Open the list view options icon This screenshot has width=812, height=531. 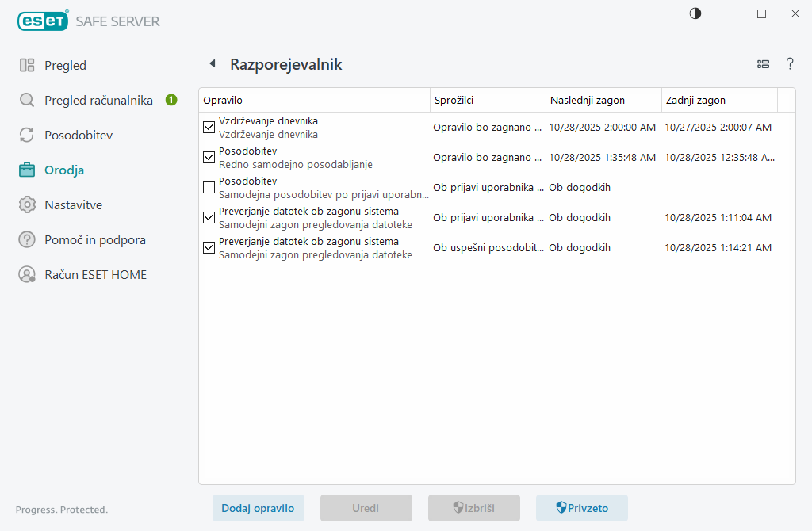pyautogui.click(x=764, y=64)
